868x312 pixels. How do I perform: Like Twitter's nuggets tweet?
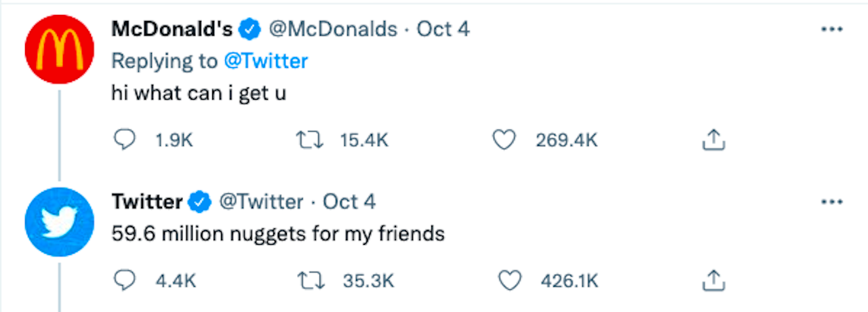[509, 280]
